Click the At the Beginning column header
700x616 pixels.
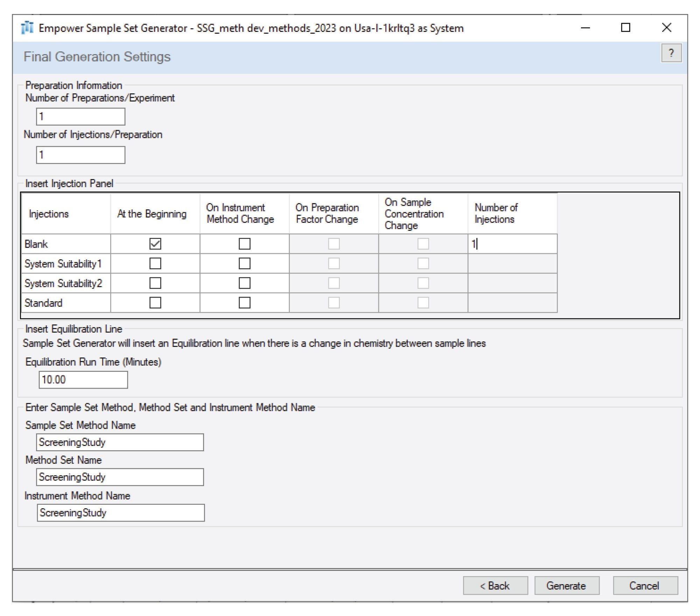tap(155, 214)
